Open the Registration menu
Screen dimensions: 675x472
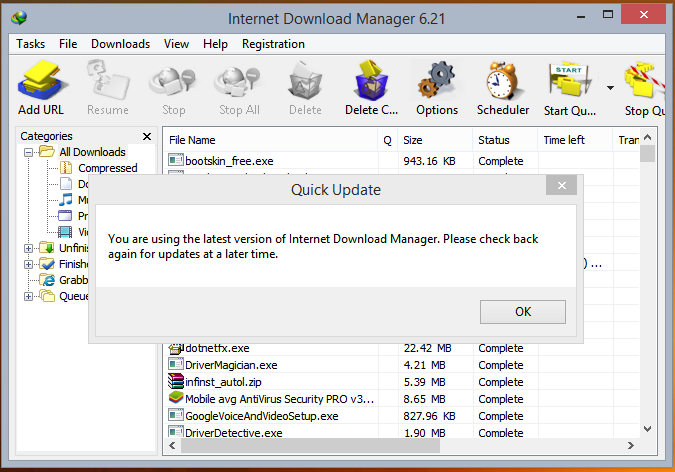click(273, 44)
